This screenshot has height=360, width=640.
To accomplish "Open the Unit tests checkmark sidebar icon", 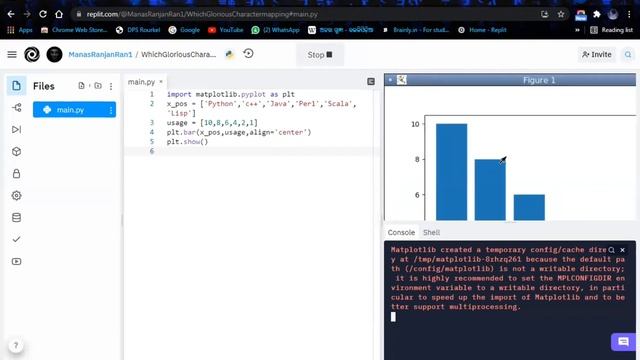I will tap(16, 239).
